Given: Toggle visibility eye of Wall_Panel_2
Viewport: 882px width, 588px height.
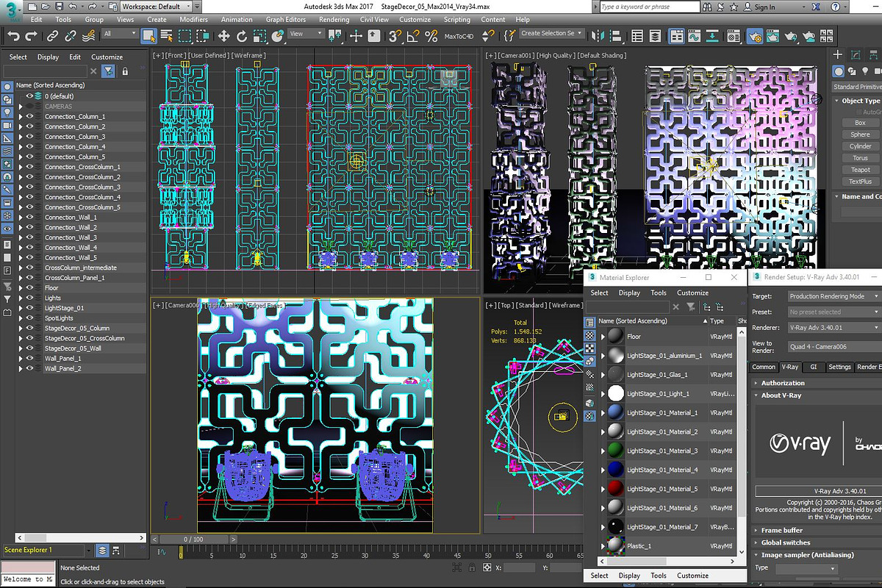Looking at the screenshot, I should pyautogui.click(x=30, y=368).
